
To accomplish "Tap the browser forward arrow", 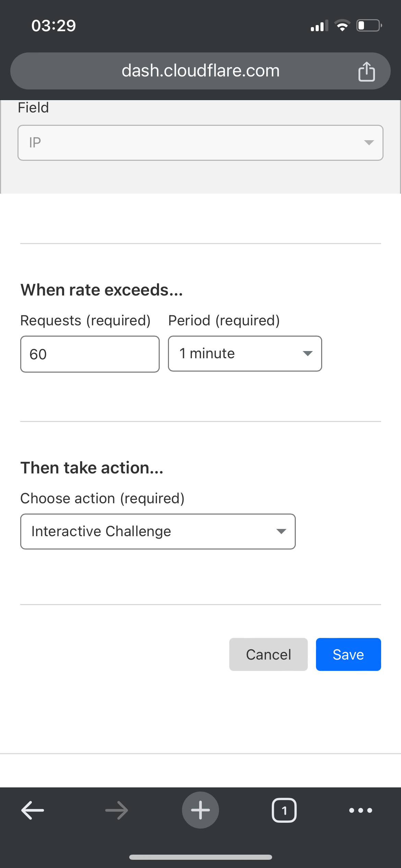I will tap(117, 810).
